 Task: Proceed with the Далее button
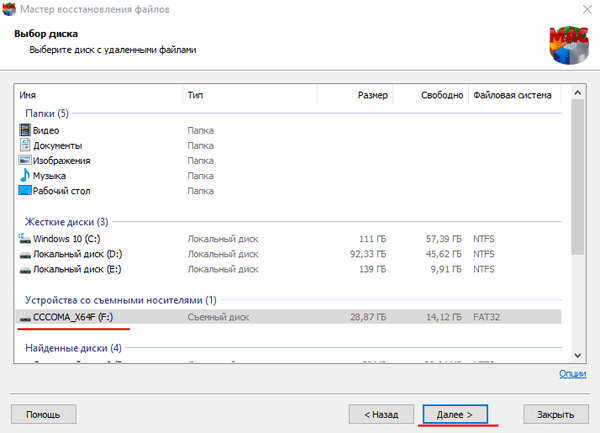pos(455,414)
